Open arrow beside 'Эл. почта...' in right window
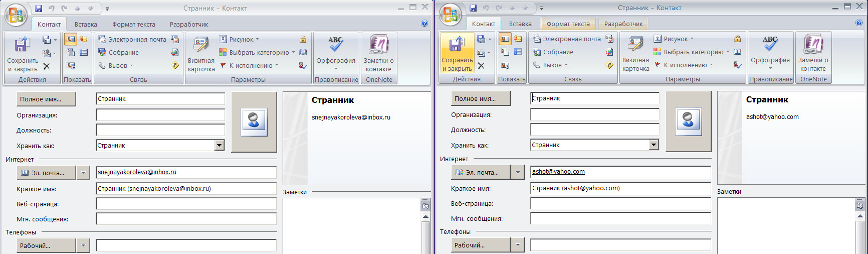This screenshot has width=868, height=254. [517, 172]
